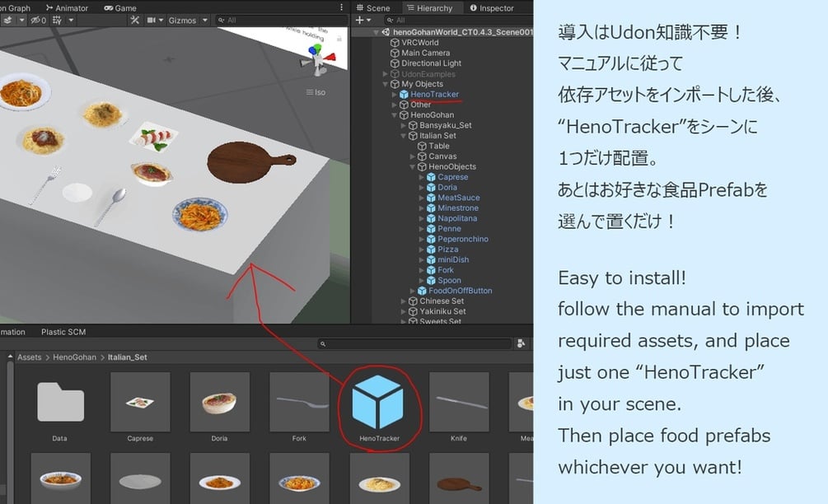Select Directional Light in the Hierarchy
Screen dimensions: 828x504
pos(432,63)
